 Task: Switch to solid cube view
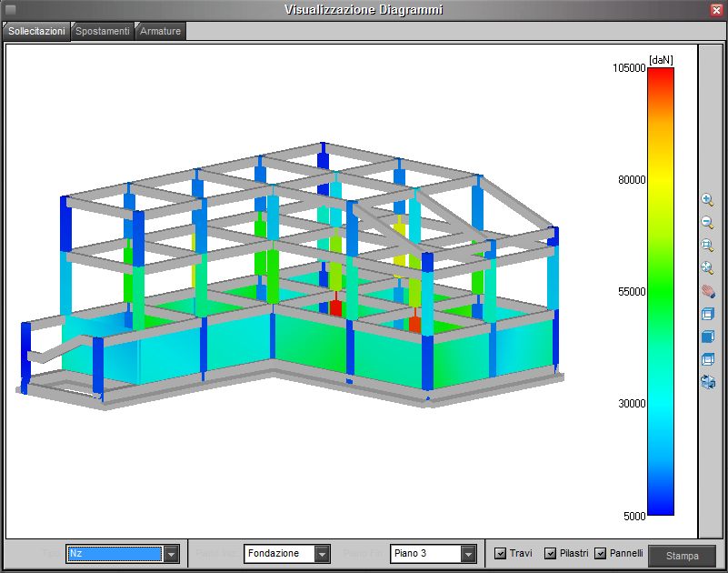point(708,337)
